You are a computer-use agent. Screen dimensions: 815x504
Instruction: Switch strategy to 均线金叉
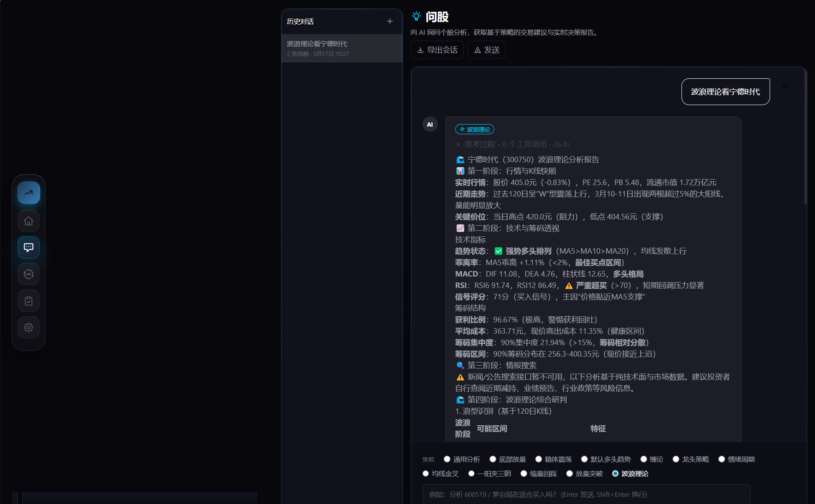[x=426, y=474]
